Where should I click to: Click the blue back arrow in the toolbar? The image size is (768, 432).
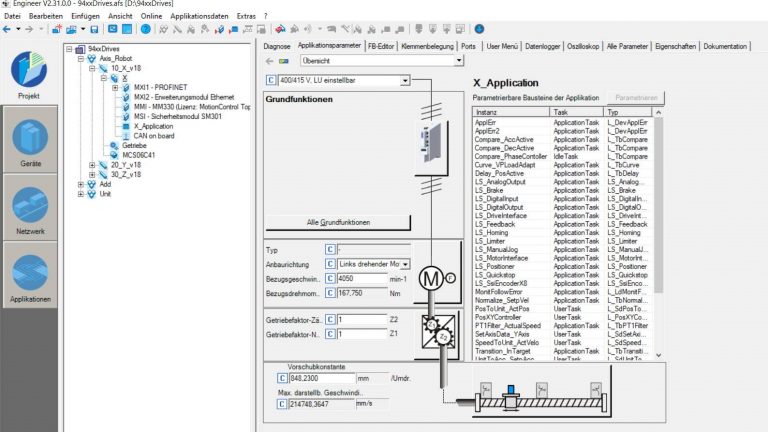click(x=7, y=29)
